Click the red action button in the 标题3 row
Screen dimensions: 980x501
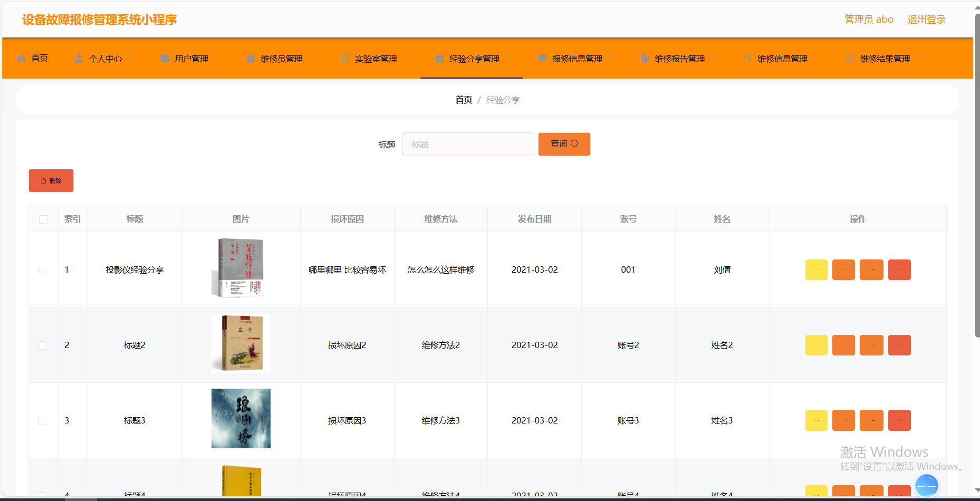click(900, 420)
